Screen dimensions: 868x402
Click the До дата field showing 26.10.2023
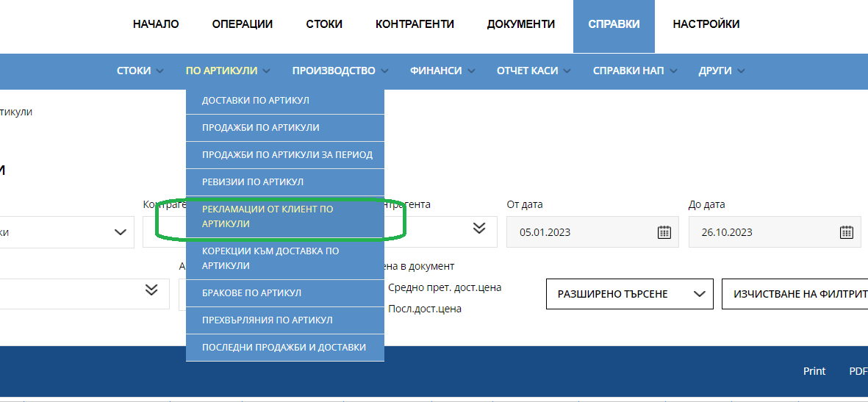(x=775, y=232)
